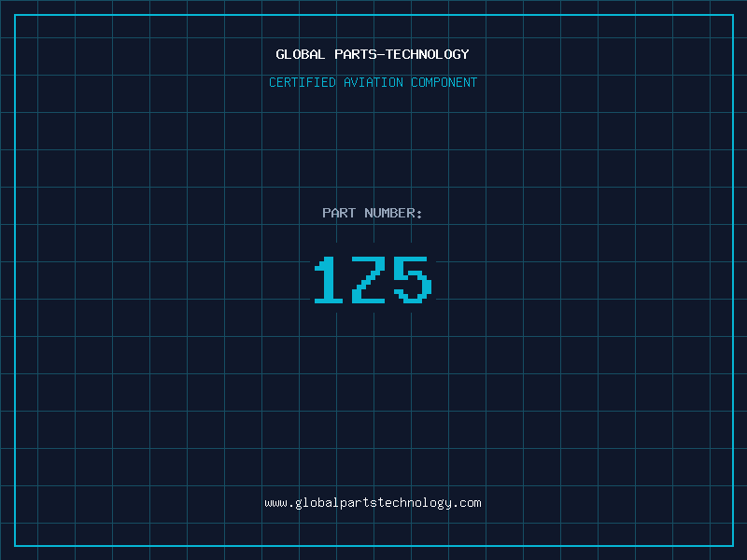Click the digit 1 in the part number
The height and width of the screenshot is (560, 747).
tap(327, 280)
